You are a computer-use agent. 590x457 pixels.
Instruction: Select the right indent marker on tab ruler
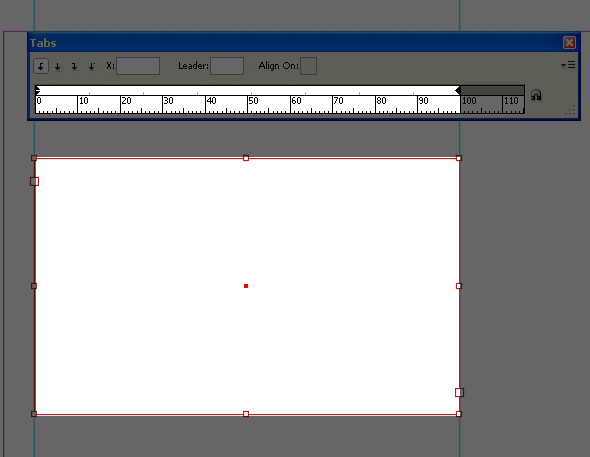tap(458, 90)
